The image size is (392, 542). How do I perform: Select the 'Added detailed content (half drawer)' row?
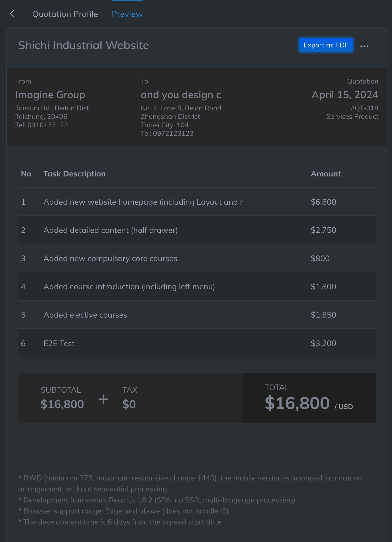(x=111, y=230)
